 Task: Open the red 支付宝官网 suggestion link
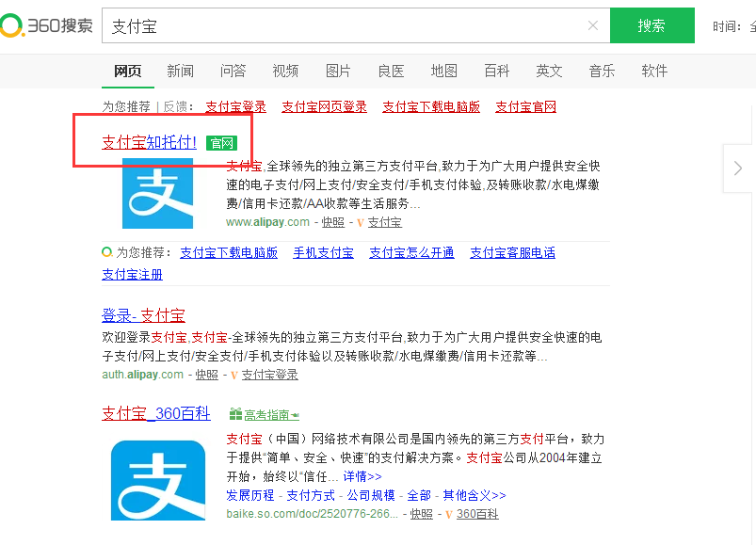526,106
